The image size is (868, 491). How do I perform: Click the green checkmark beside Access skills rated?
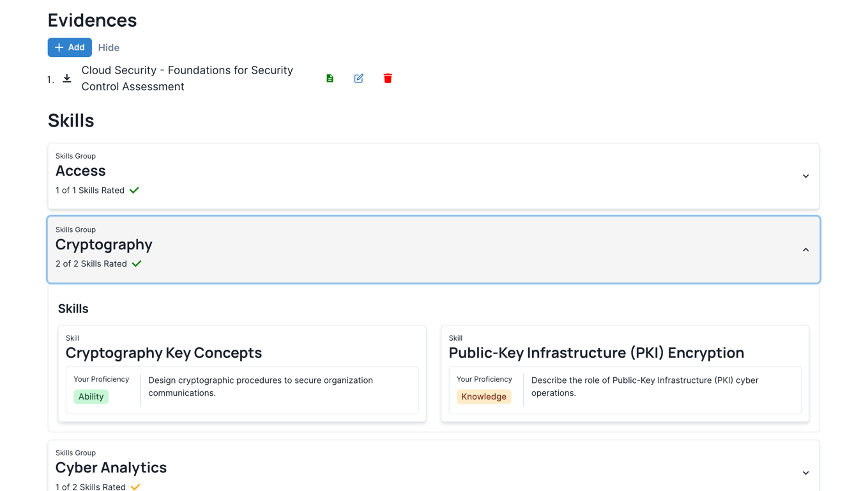[134, 191]
